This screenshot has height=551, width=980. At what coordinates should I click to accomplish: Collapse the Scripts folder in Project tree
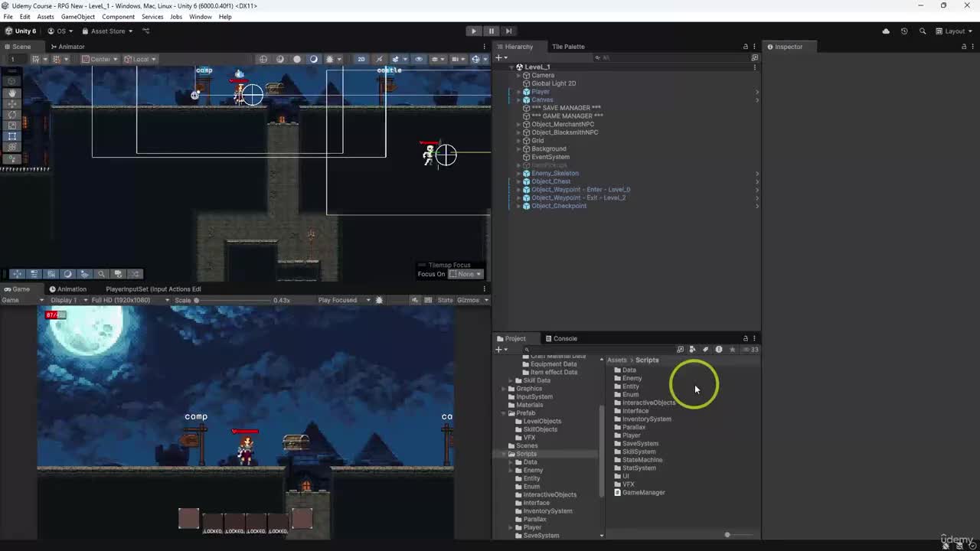point(505,454)
